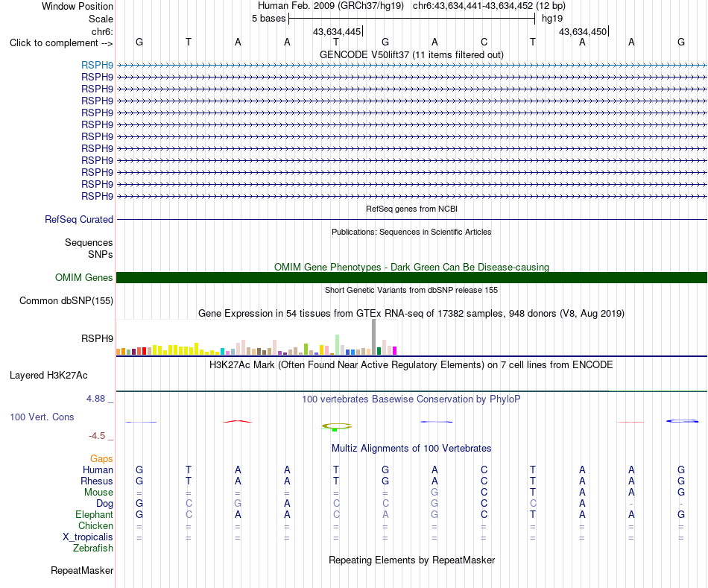Click the 43,634,450 position marker

[x=584, y=31]
